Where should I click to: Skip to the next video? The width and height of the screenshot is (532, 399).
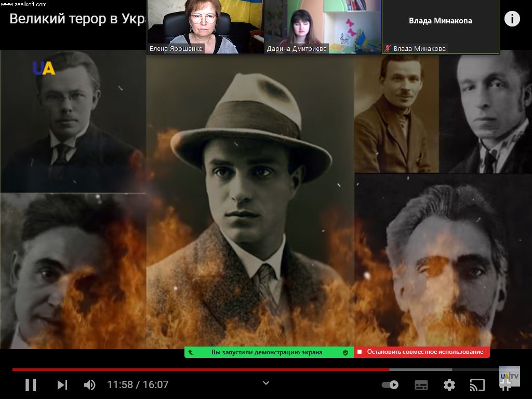(62, 385)
